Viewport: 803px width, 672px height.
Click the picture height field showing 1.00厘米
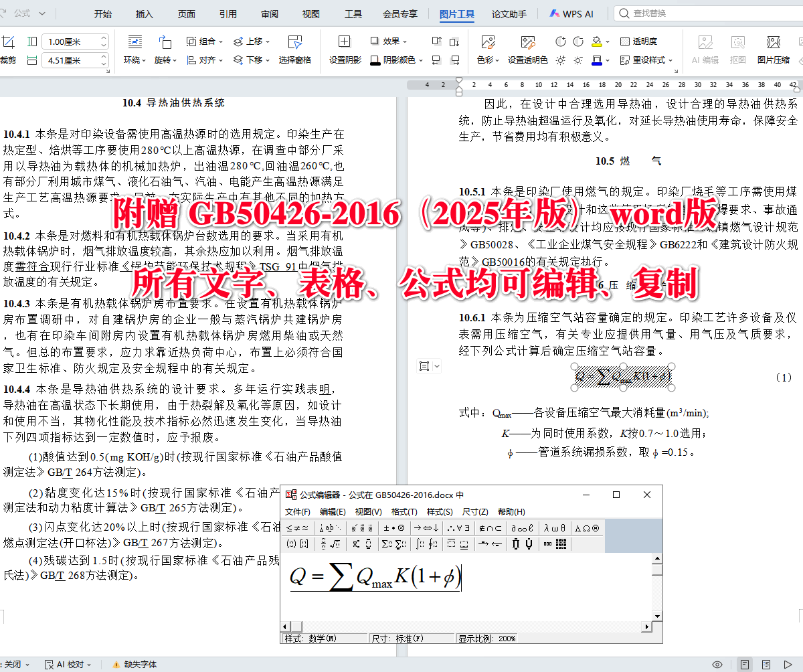click(75, 41)
